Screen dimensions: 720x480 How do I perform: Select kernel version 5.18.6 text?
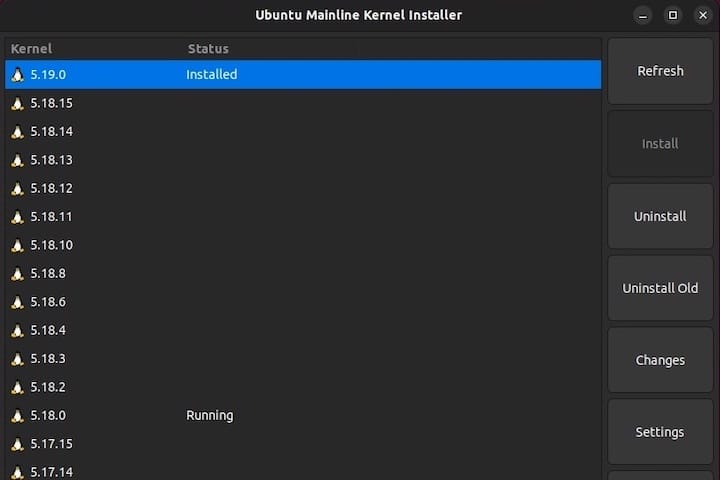tap(48, 302)
